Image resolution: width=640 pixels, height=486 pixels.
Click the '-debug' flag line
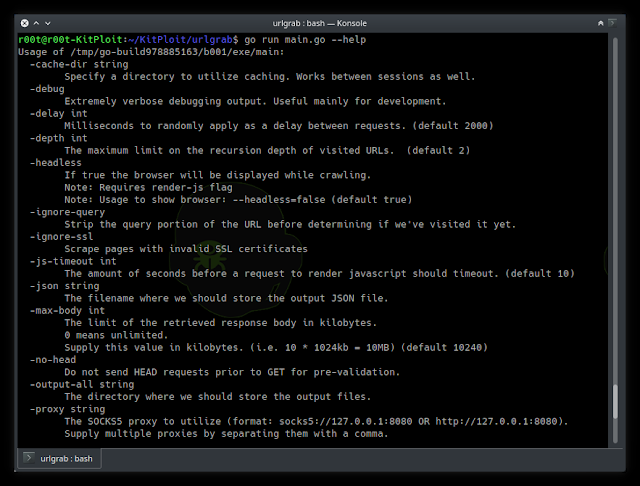[47, 89]
